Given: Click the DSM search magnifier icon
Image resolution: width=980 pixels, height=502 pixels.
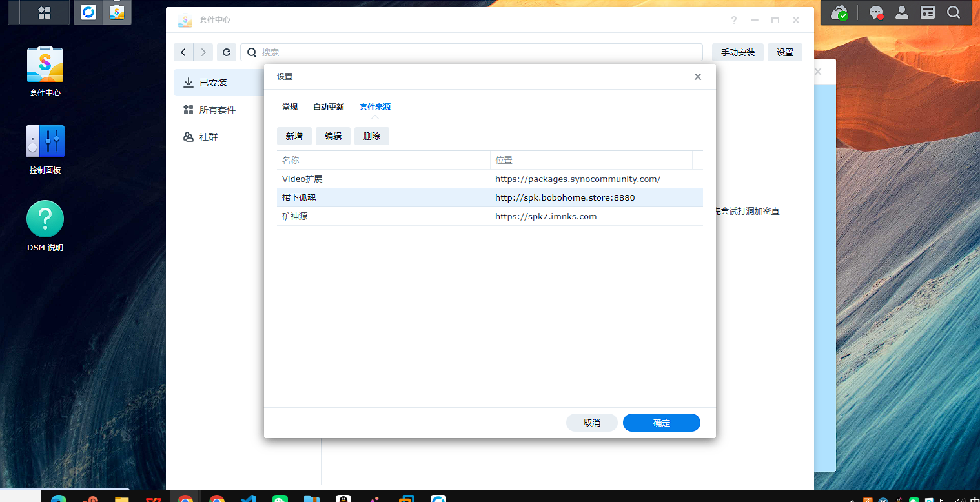Looking at the screenshot, I should coord(954,13).
